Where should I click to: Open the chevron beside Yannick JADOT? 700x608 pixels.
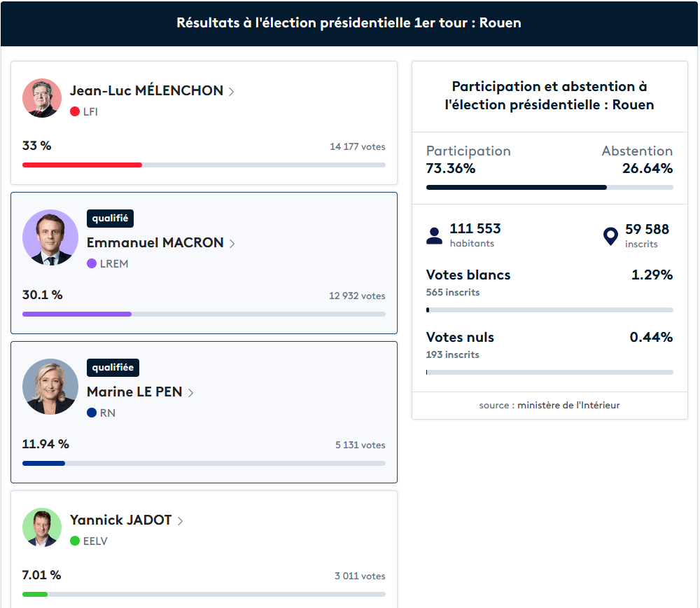click(180, 520)
